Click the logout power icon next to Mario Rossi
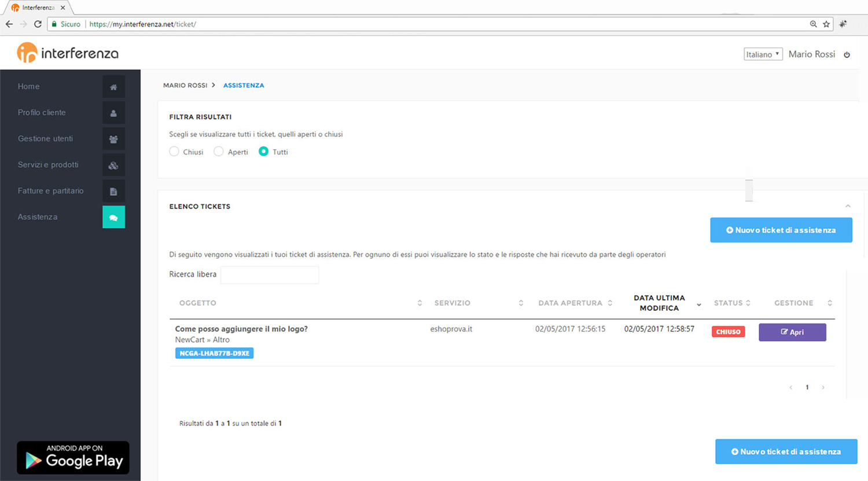 pos(847,54)
